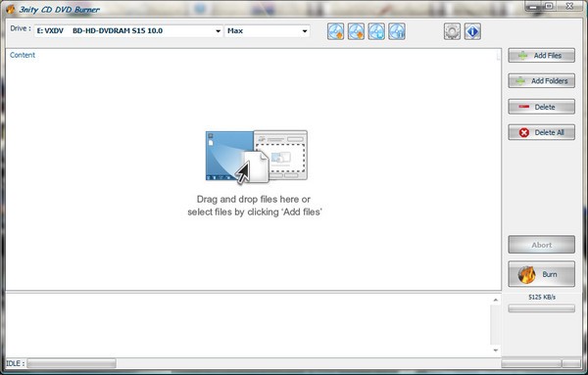Click the Abort button
Image resolution: width=588 pixels, height=375 pixels.
(541, 245)
